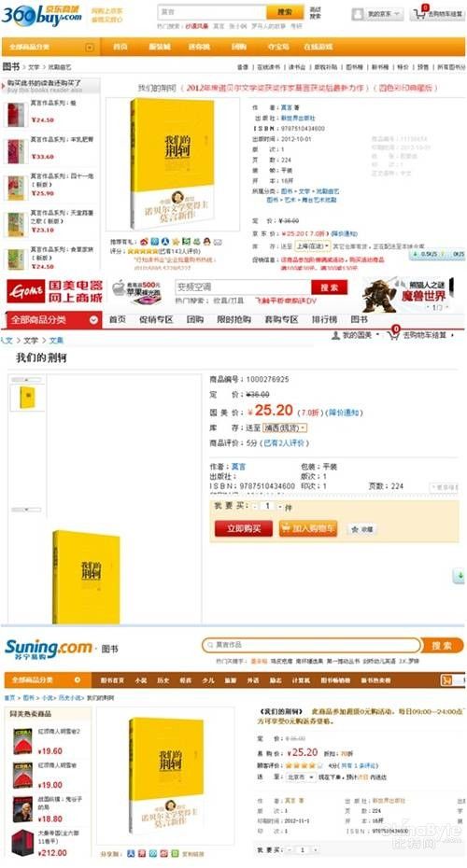Click the star favorite icon beside add-to-cart
This screenshot has width=467, height=868.
click(x=355, y=529)
